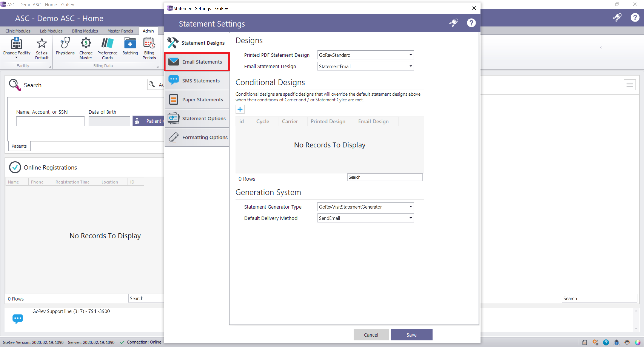Expand the Change Facility dropdown arrow

click(16, 58)
